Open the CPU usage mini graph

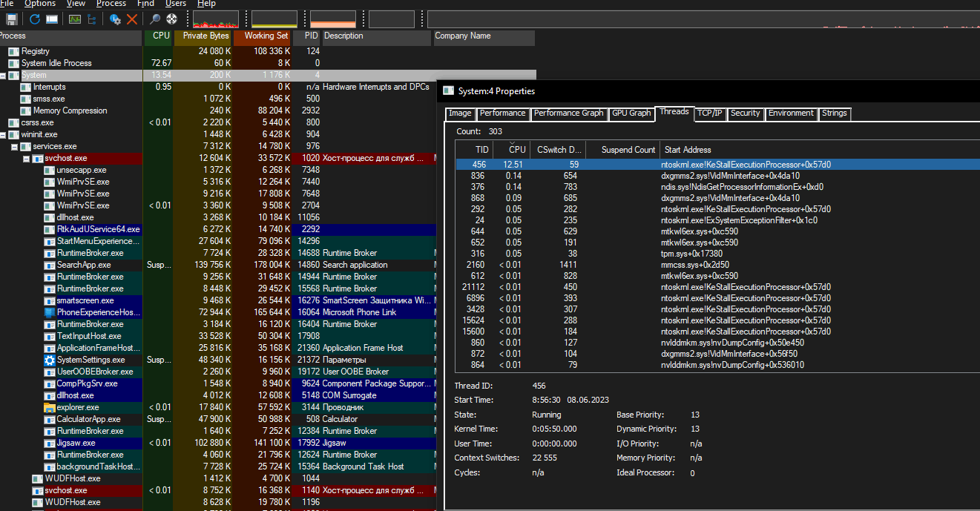click(x=216, y=19)
